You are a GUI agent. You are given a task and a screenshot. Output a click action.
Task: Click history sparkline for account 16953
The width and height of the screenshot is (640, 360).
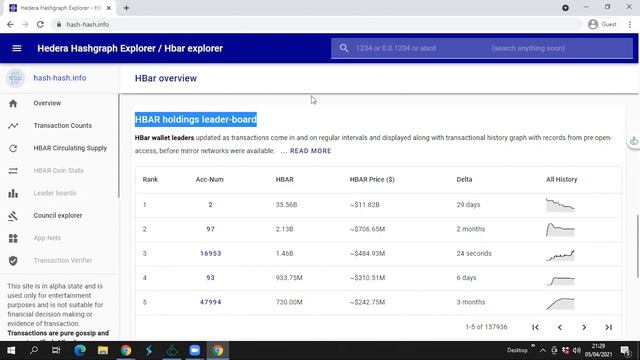point(560,255)
